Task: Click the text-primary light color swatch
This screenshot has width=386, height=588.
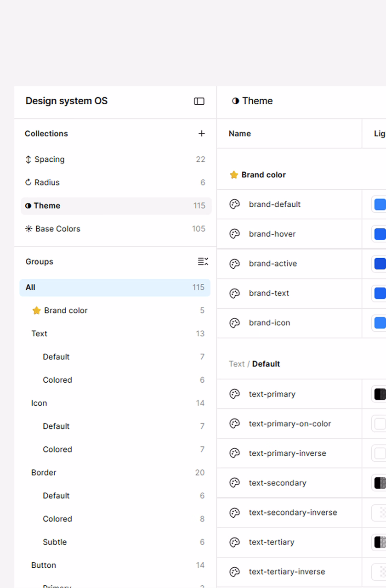Action: tap(380, 394)
